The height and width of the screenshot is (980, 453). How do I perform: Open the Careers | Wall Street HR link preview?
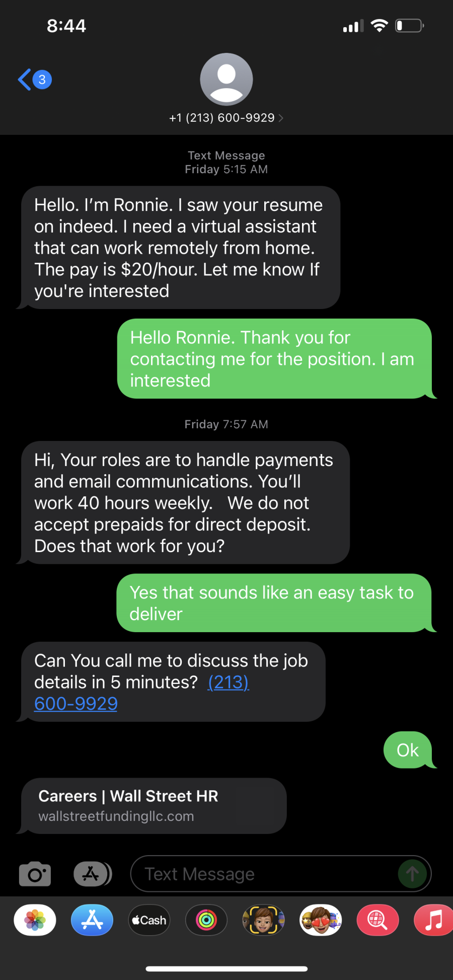point(154,805)
